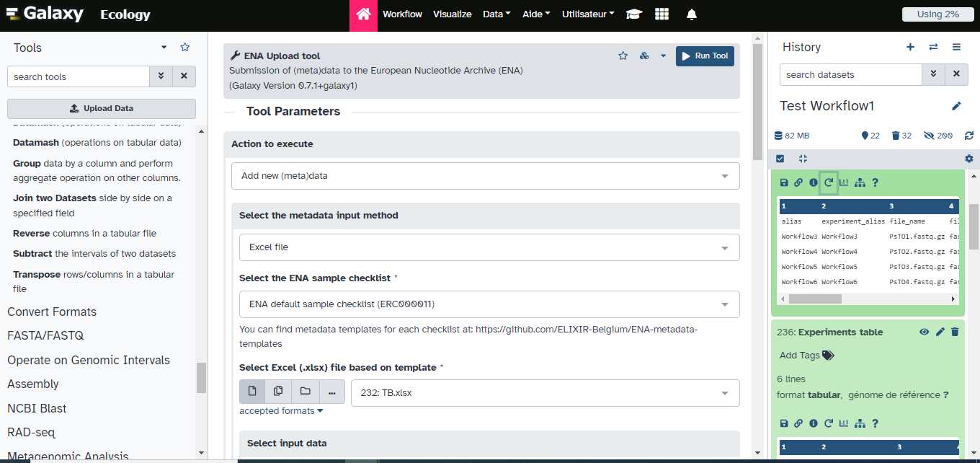This screenshot has height=463, width=980.
Task: Click the Run Tool button
Action: (x=705, y=56)
